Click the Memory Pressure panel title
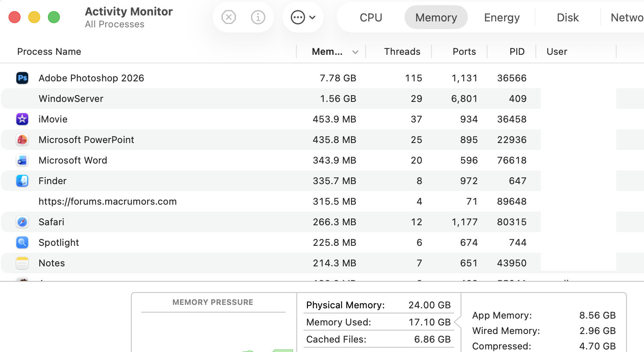 pyautogui.click(x=213, y=302)
